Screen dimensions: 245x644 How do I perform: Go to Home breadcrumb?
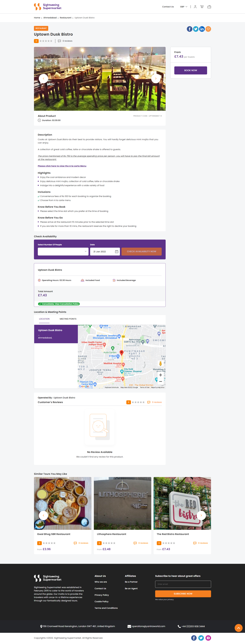click(37, 18)
